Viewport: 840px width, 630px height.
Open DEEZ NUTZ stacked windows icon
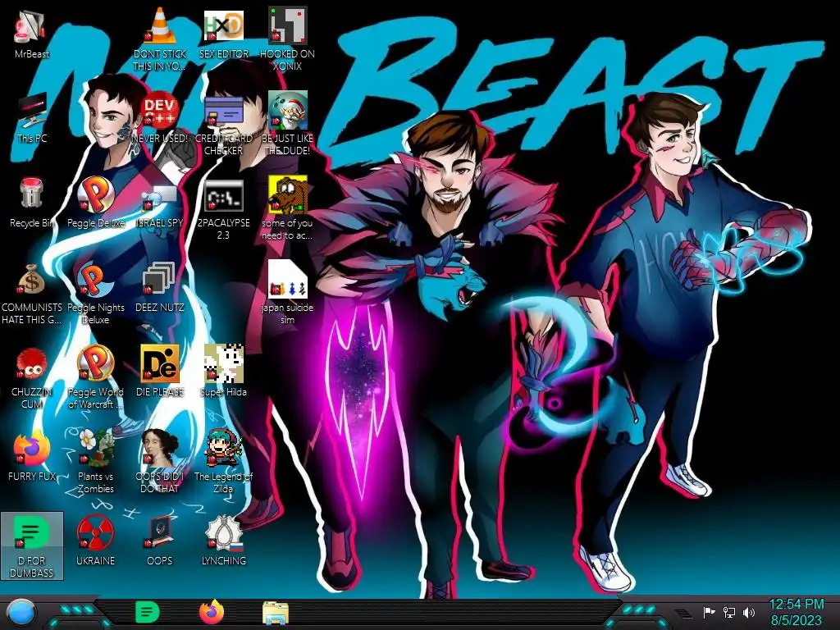point(160,280)
